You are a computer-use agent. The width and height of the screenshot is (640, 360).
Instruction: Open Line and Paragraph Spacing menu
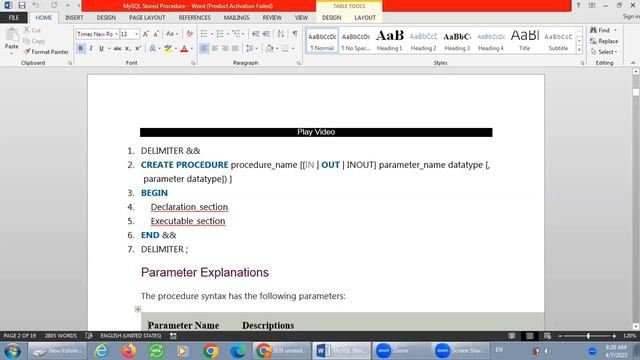[x=251, y=49]
